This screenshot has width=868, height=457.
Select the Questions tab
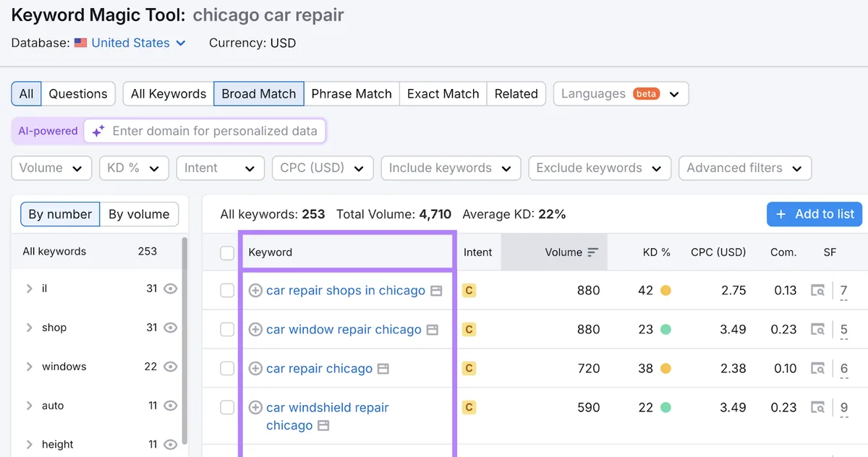[78, 94]
